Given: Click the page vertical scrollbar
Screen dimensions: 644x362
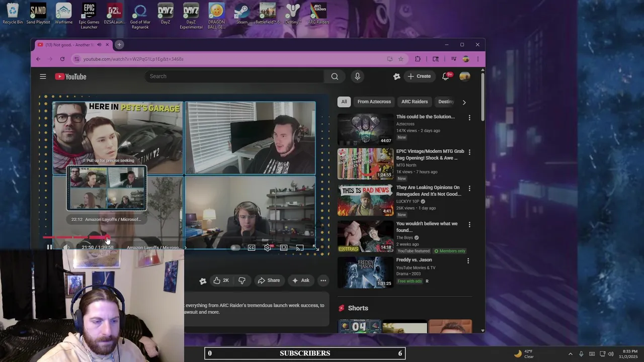Looking at the screenshot, I should pyautogui.click(x=483, y=98).
